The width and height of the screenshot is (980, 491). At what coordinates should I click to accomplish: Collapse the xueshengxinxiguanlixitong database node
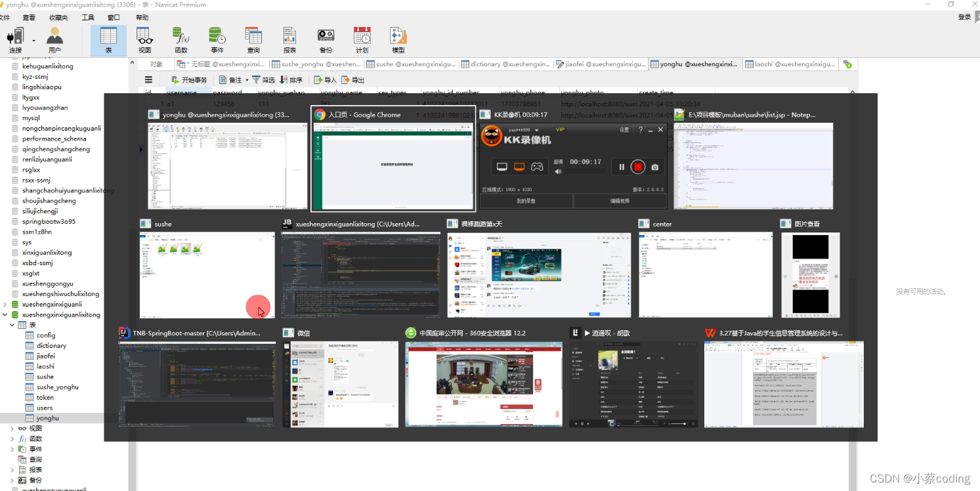tap(6, 315)
